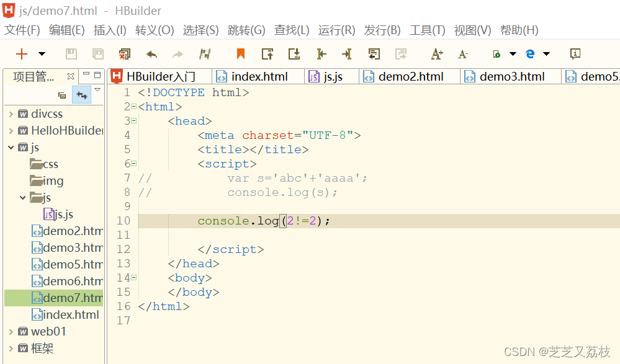
Task: Click the Save icon in toolbar
Action: (71, 54)
